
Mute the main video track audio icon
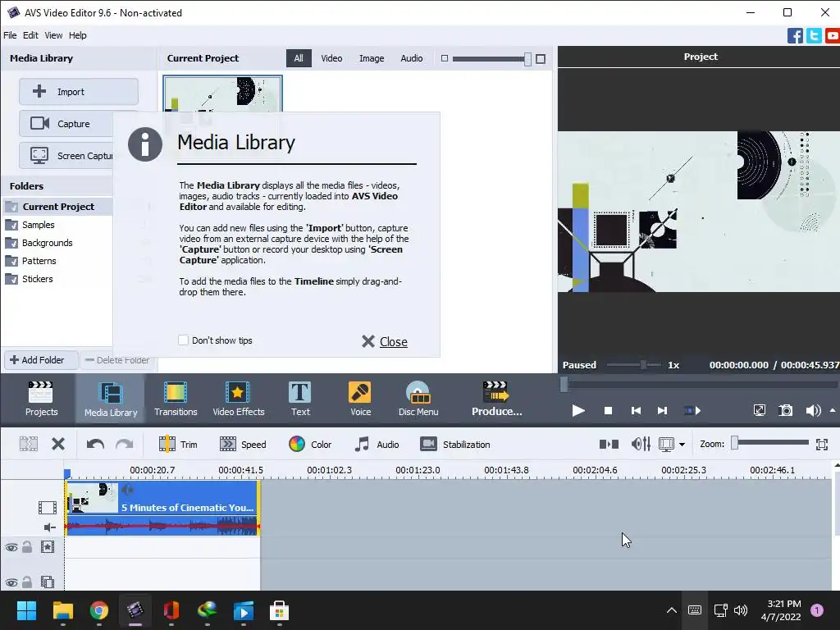point(50,527)
